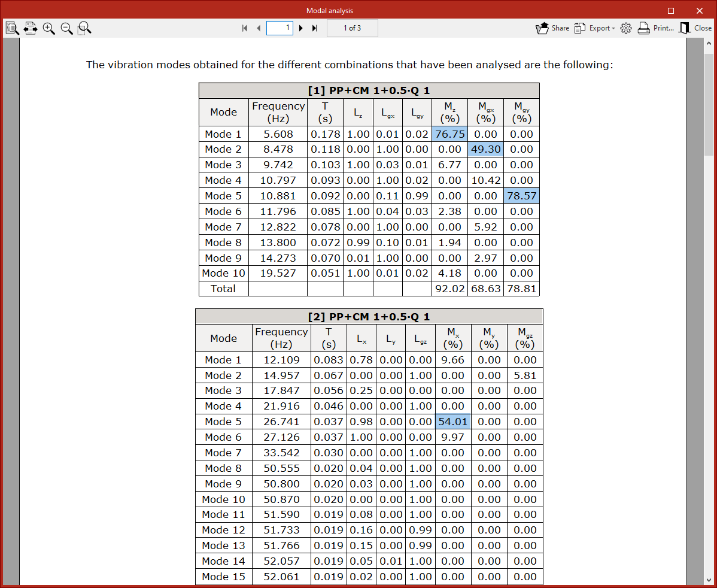The height and width of the screenshot is (588, 717).
Task: Click the mass value 10.42
Action: [x=485, y=180]
